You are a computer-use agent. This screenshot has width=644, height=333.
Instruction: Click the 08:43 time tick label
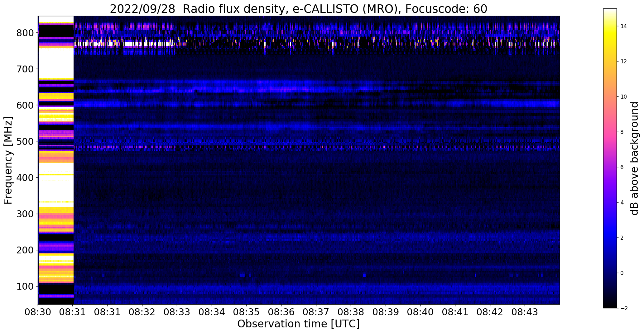point(525,312)
